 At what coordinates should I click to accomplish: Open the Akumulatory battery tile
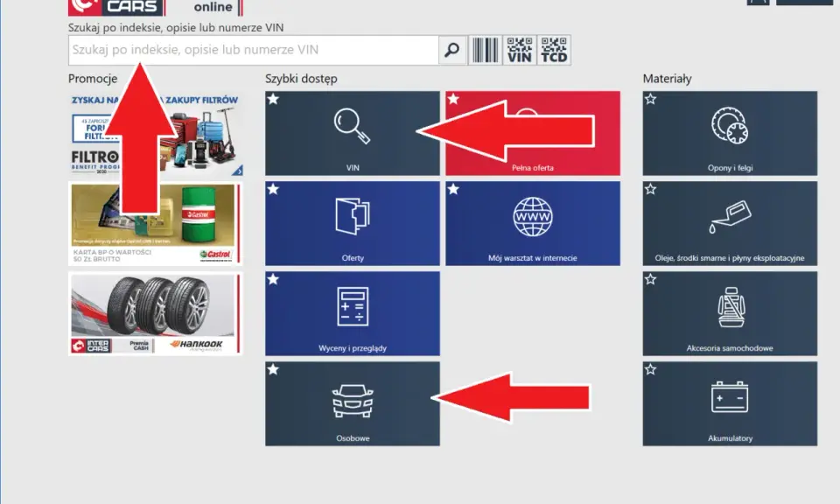pyautogui.click(x=730, y=404)
